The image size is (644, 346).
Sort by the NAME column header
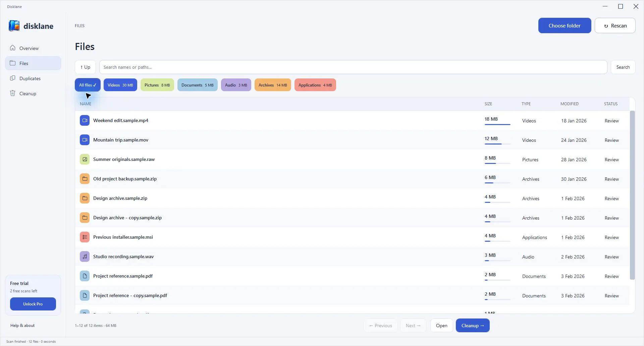(x=86, y=104)
